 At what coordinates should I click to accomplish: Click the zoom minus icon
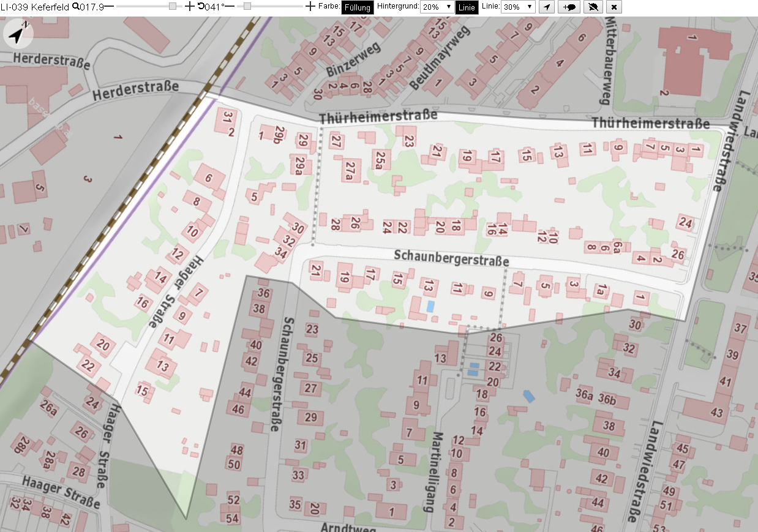coord(109,7)
